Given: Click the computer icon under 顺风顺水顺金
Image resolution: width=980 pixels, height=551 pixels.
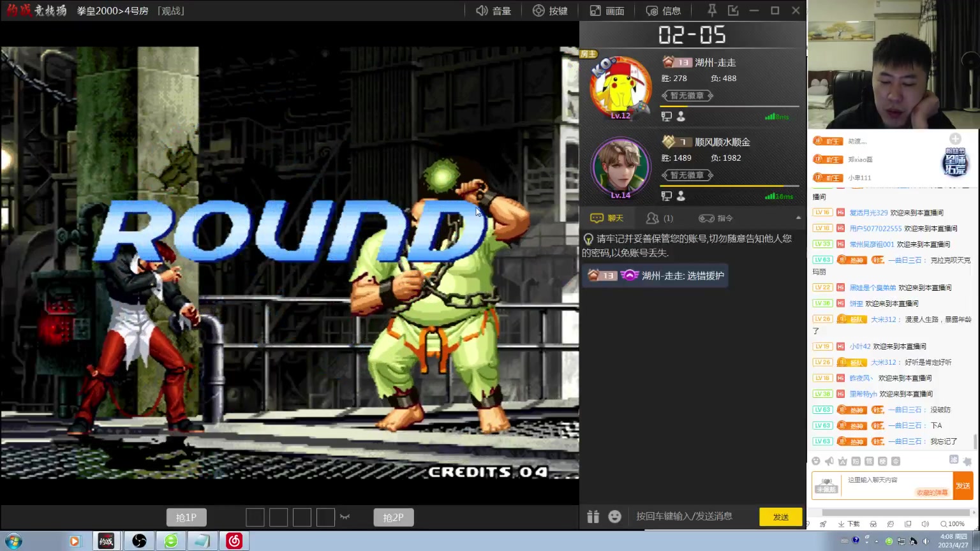Looking at the screenshot, I should (667, 196).
